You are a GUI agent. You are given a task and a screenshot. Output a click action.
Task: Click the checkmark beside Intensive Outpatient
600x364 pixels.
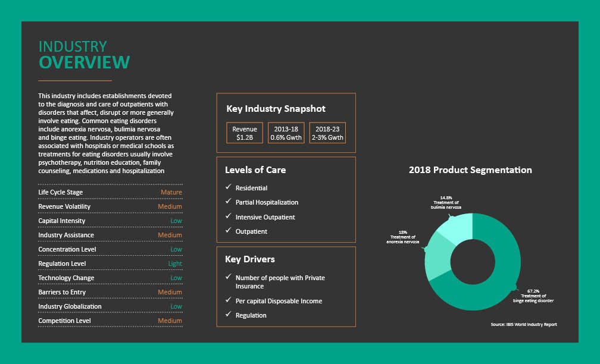228,216
